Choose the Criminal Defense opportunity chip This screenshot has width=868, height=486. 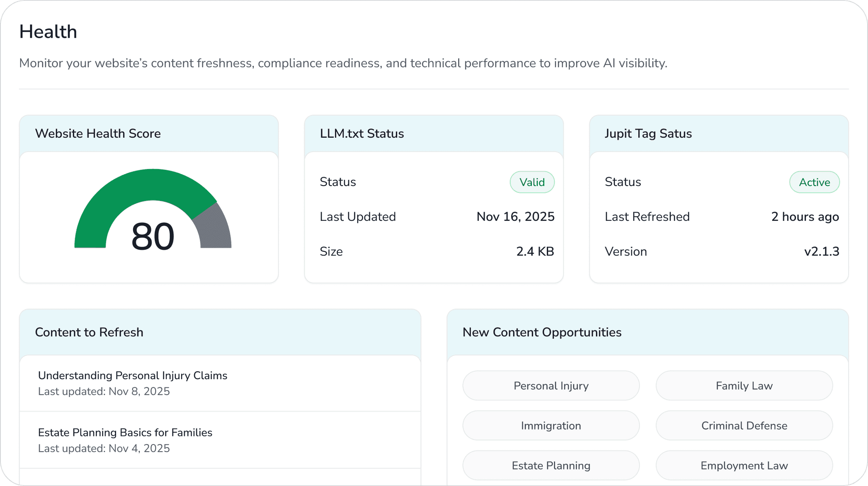click(x=744, y=425)
